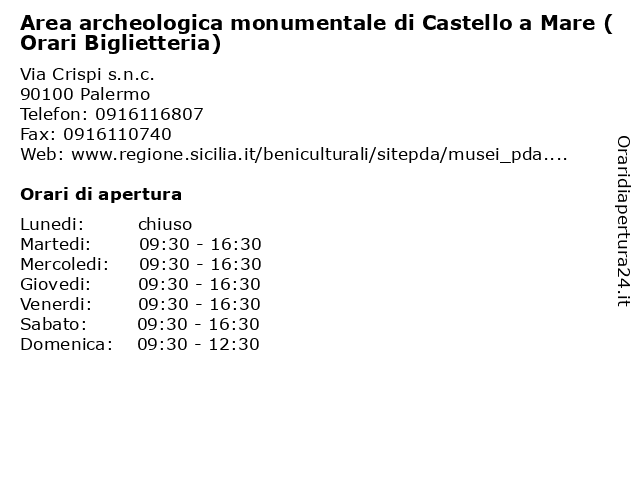Click Martedi hours 09:30 - 16:30
The height and width of the screenshot is (480, 640).
(x=200, y=244)
